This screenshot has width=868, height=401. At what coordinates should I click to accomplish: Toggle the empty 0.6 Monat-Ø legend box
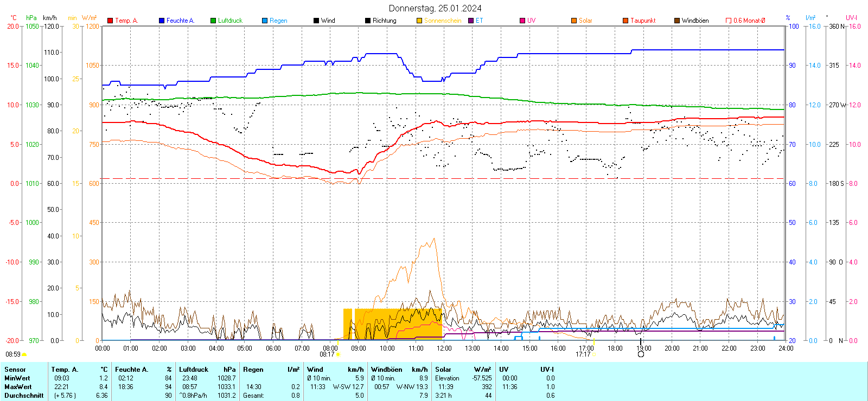coord(729,21)
